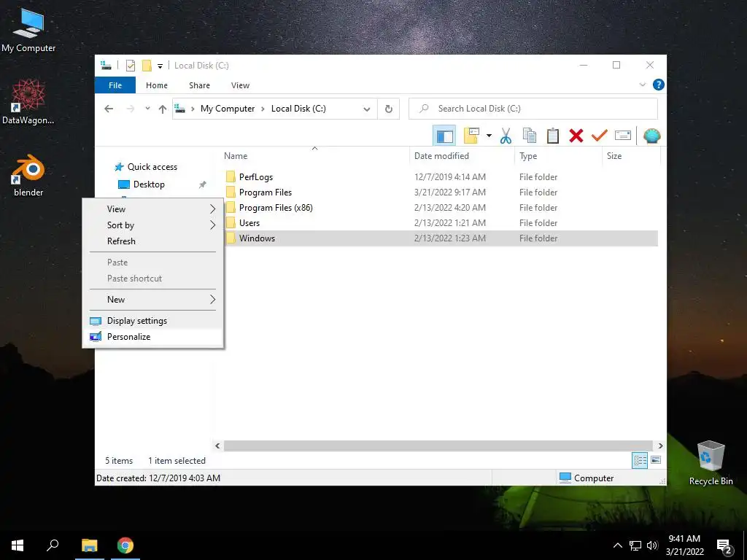This screenshot has width=747, height=560.
Task: Click the folder view options icon
Action: [472, 136]
